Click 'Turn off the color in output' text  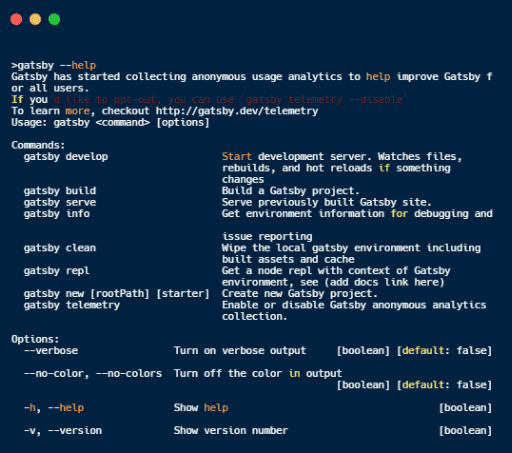click(x=258, y=373)
